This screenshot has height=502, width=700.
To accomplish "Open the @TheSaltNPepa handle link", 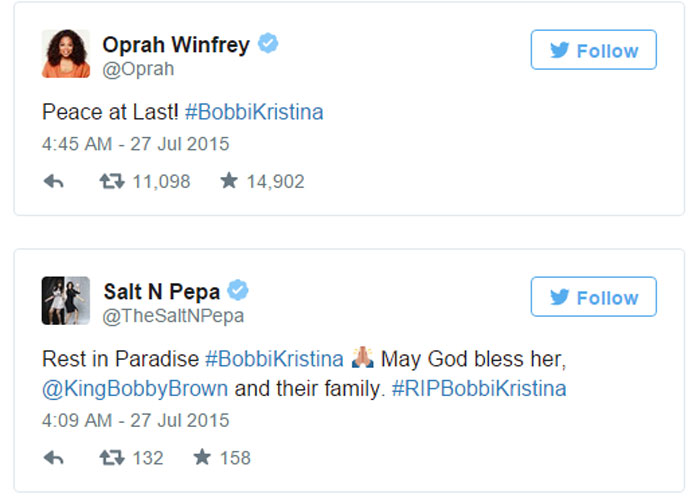I will [173, 316].
